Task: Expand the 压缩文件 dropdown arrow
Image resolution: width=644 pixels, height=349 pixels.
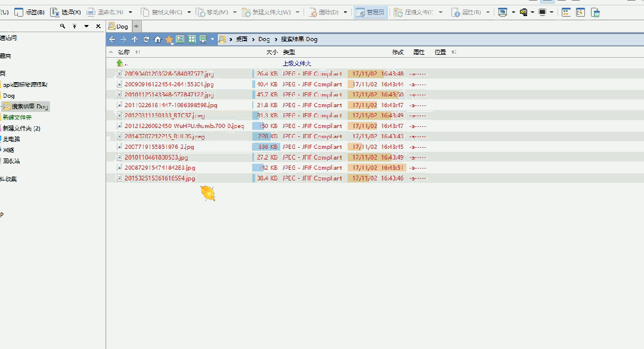Action: [x=440, y=13]
